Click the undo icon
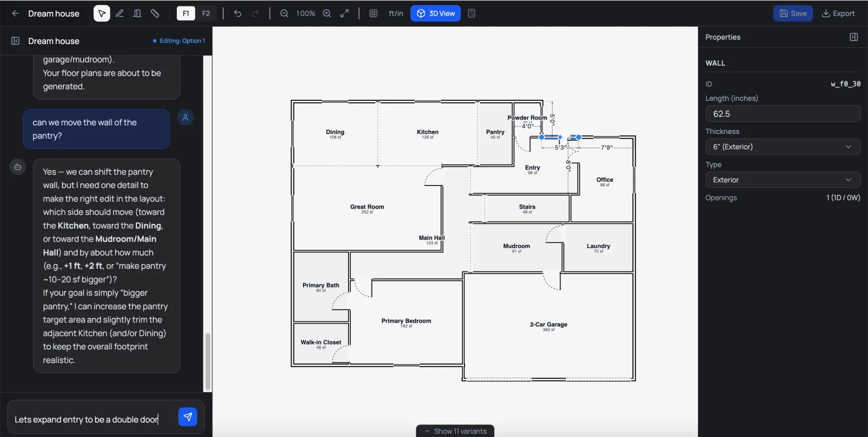The width and height of the screenshot is (868, 437). [x=238, y=14]
